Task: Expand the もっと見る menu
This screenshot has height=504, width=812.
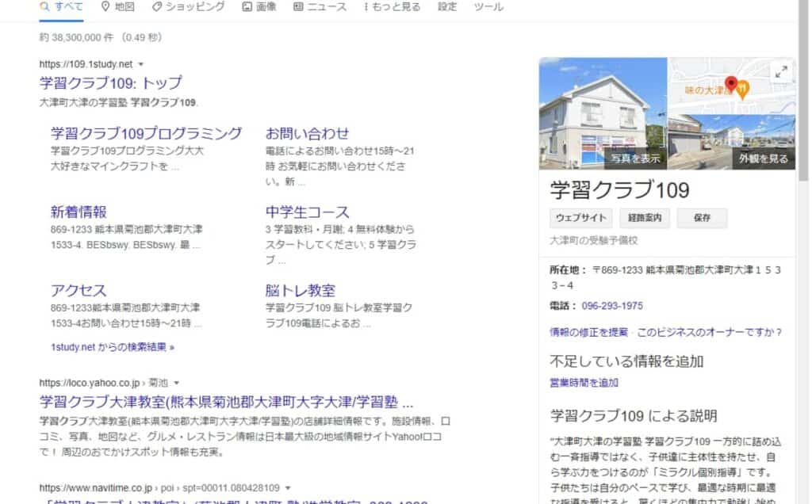Action: (393, 7)
